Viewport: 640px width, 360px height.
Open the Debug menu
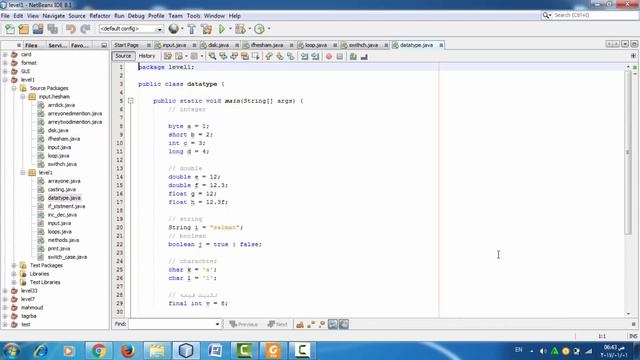[136, 16]
